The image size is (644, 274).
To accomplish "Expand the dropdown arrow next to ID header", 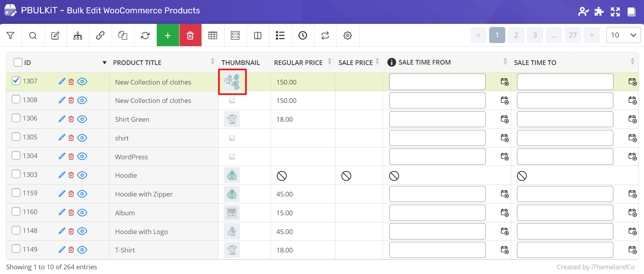I will click(104, 63).
